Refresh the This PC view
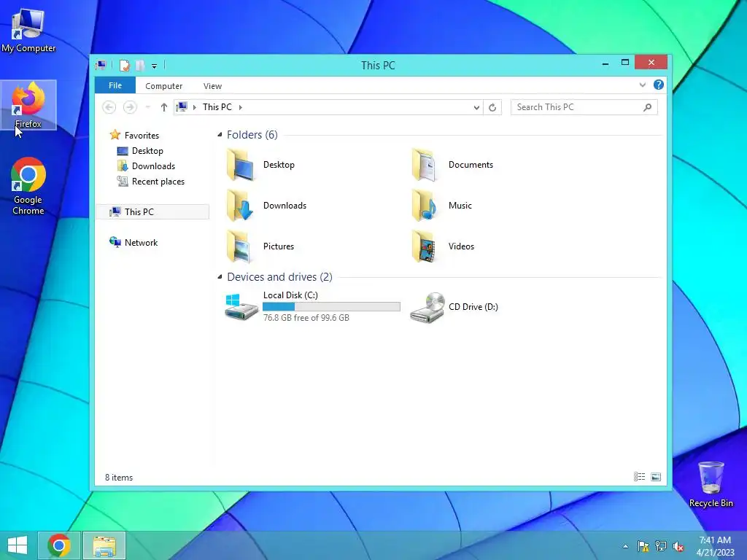The height and width of the screenshot is (560, 747). coord(492,108)
